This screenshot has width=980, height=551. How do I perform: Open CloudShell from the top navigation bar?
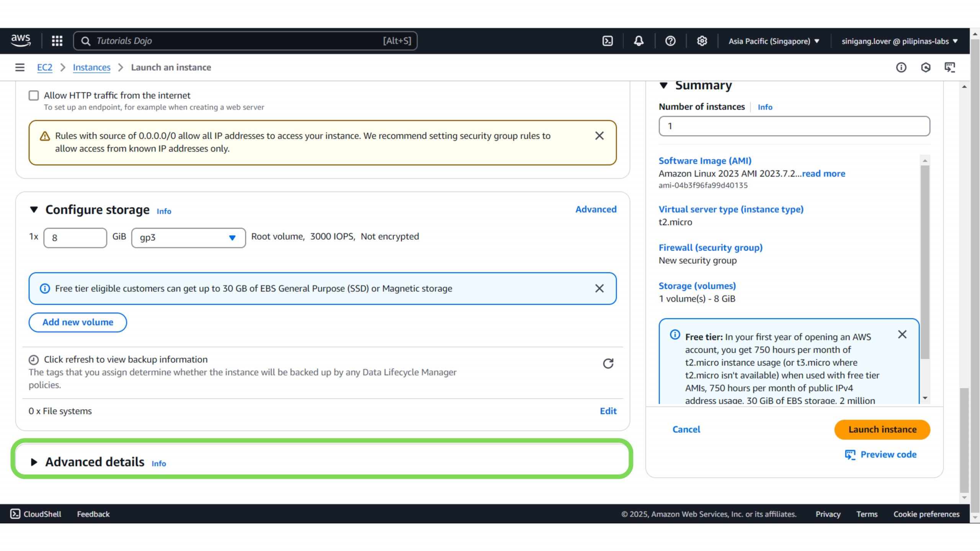coord(608,41)
